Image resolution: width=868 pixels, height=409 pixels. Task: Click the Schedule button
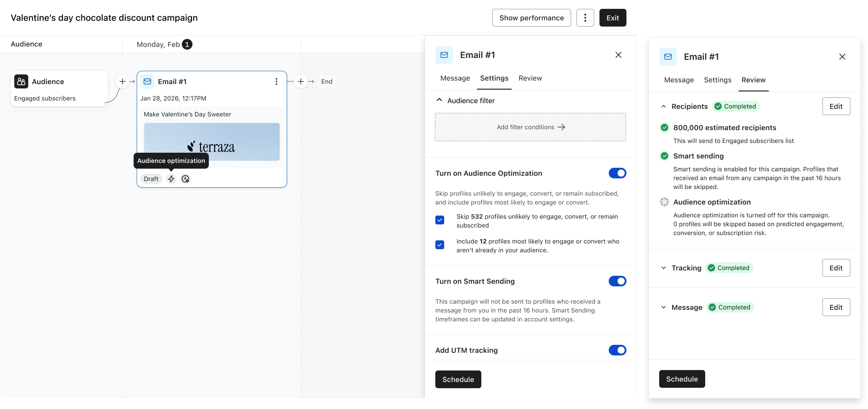[x=458, y=379]
